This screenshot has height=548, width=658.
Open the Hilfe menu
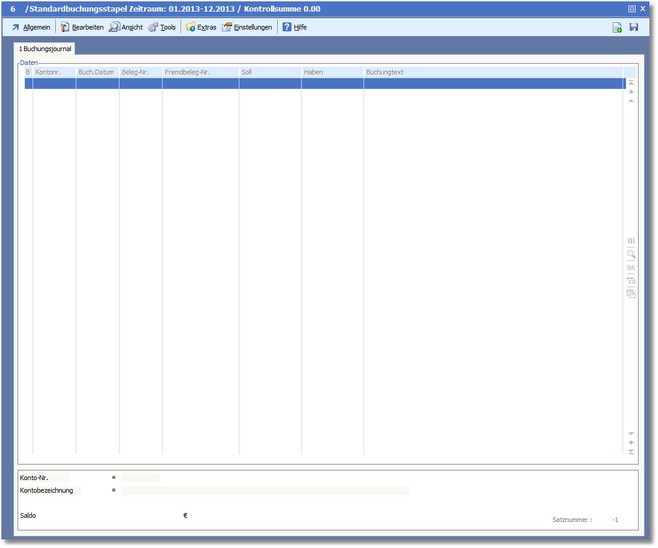tap(294, 27)
